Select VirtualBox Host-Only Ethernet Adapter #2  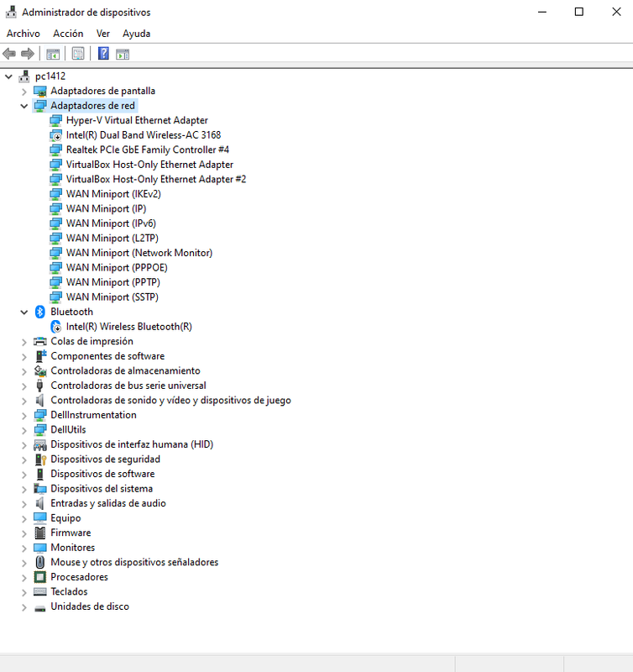[156, 179]
